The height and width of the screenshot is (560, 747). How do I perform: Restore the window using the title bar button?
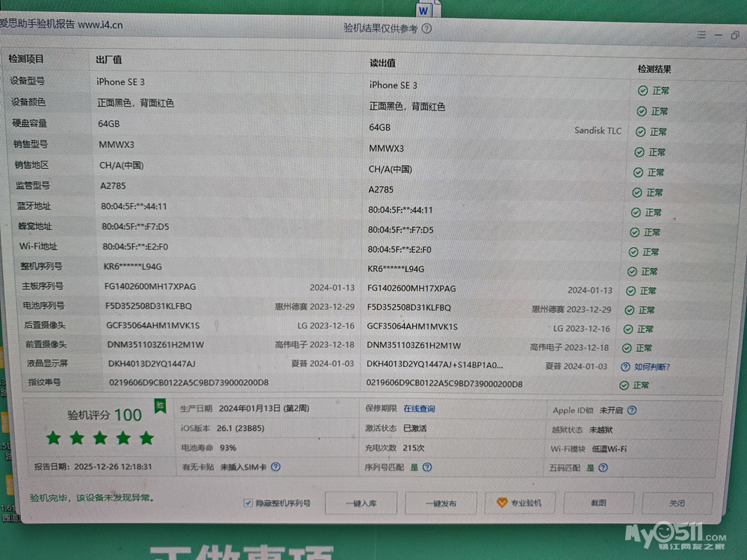735,35
